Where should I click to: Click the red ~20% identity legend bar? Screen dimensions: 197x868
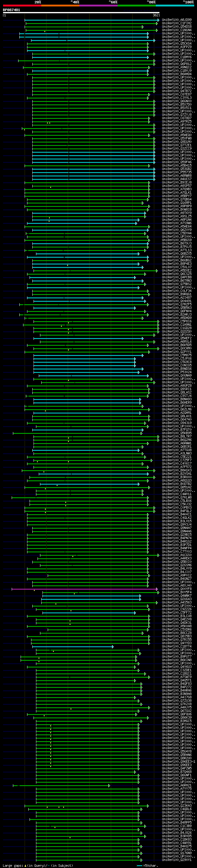pyautogui.click(x=22, y=6)
